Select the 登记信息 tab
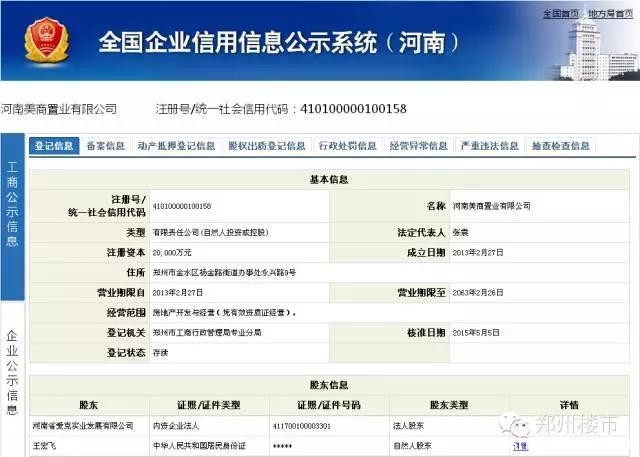Image resolution: width=640 pixels, height=457 pixels. tap(54, 146)
